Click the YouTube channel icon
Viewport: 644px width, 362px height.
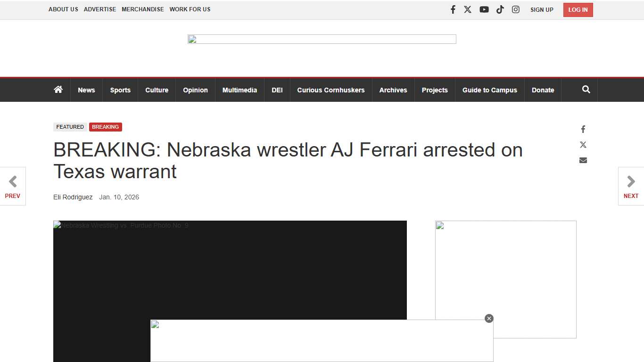point(484,9)
